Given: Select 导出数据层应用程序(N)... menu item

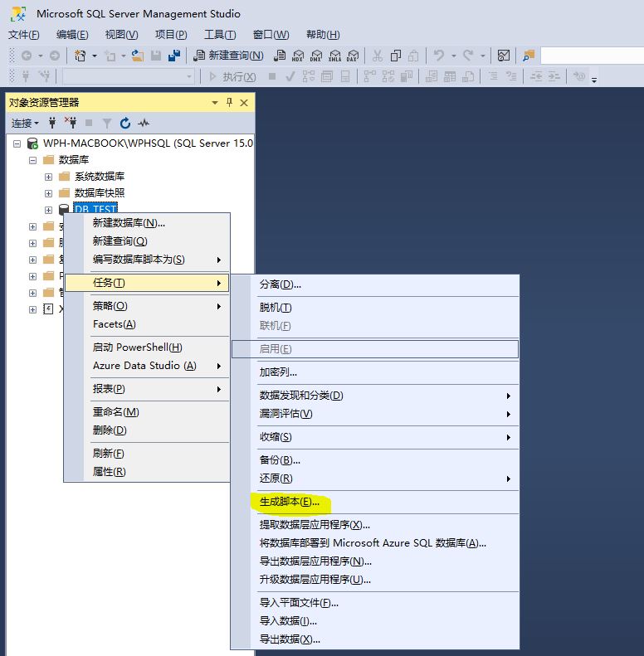Looking at the screenshot, I should (375, 561).
